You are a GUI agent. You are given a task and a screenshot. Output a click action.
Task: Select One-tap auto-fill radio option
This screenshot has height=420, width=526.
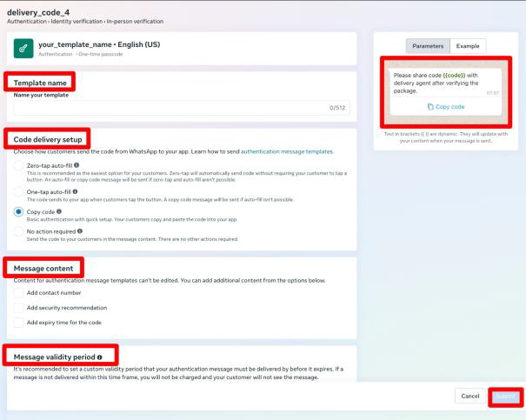click(18, 192)
